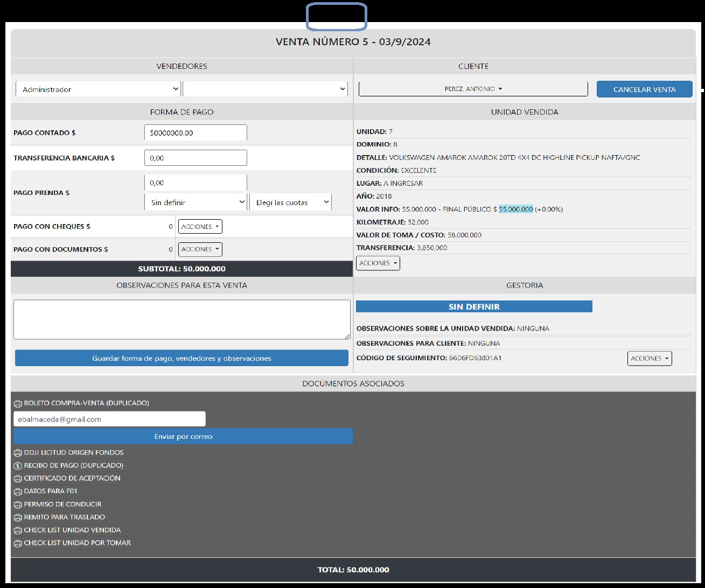Open the 'Sin definir' prenda dropdown

point(196,202)
